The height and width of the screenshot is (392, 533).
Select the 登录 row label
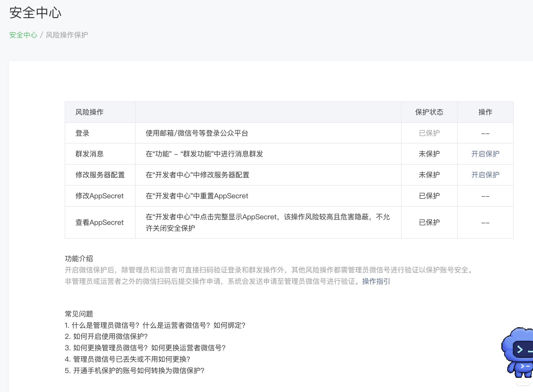click(x=82, y=133)
